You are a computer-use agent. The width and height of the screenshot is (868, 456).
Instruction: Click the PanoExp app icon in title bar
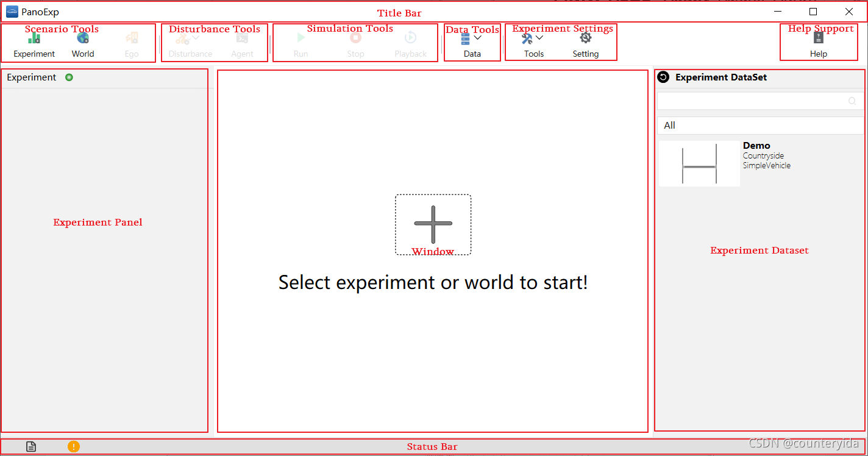(x=12, y=12)
